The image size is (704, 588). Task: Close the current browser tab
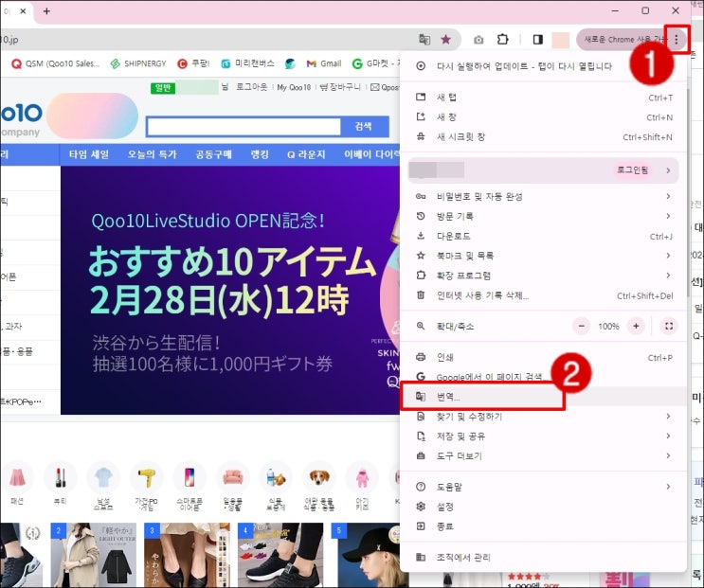click(x=23, y=10)
